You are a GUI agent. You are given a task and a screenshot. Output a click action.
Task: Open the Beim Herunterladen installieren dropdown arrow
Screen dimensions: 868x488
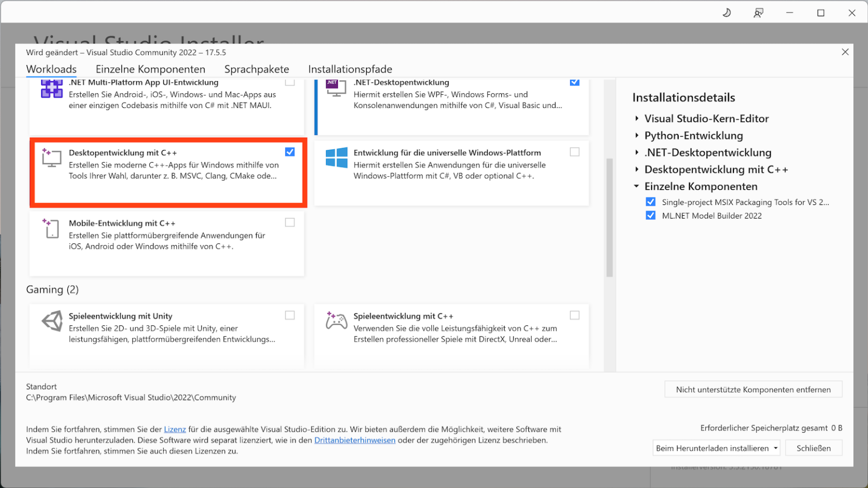(775, 448)
